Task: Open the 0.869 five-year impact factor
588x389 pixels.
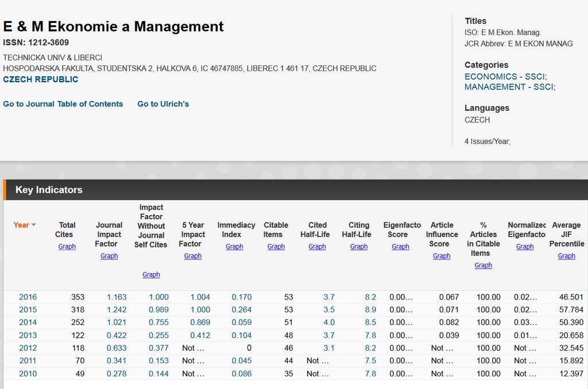Action: pos(200,322)
